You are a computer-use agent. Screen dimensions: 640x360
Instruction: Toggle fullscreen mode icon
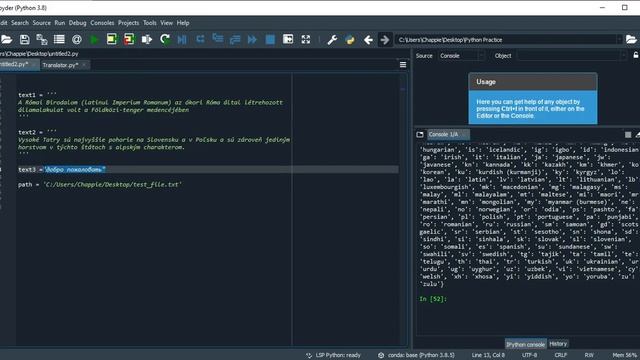point(306,39)
